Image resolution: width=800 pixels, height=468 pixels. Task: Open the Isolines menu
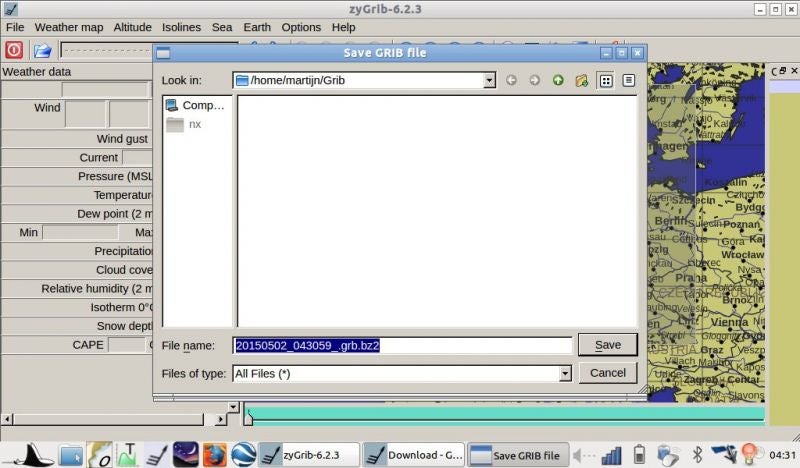181,27
